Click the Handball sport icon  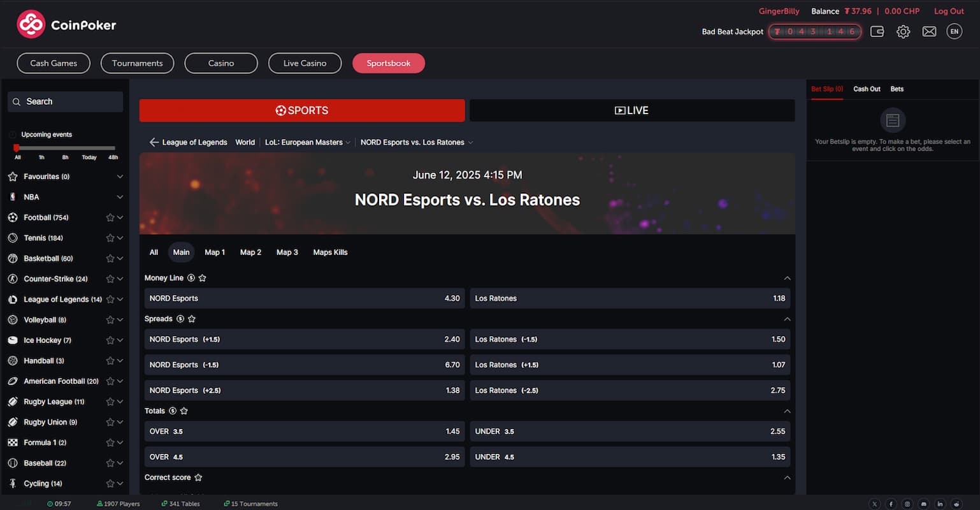click(12, 360)
